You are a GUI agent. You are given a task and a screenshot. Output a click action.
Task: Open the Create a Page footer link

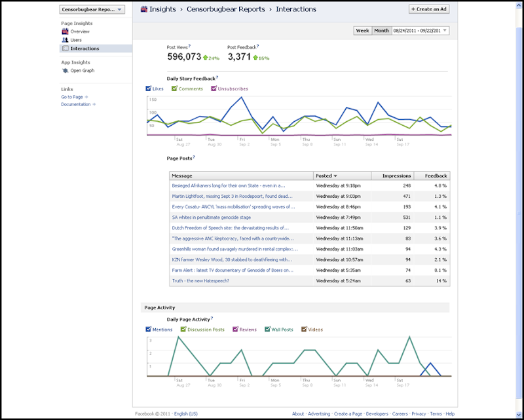point(348,414)
